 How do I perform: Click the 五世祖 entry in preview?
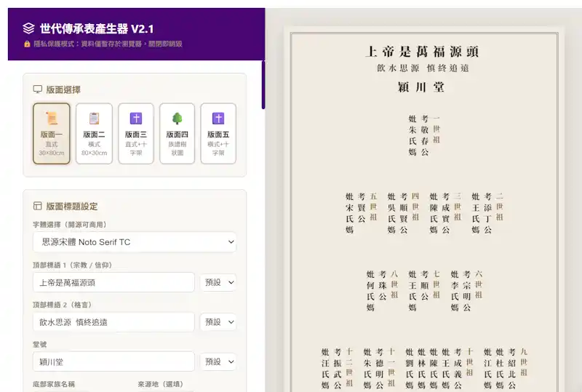[361, 213]
